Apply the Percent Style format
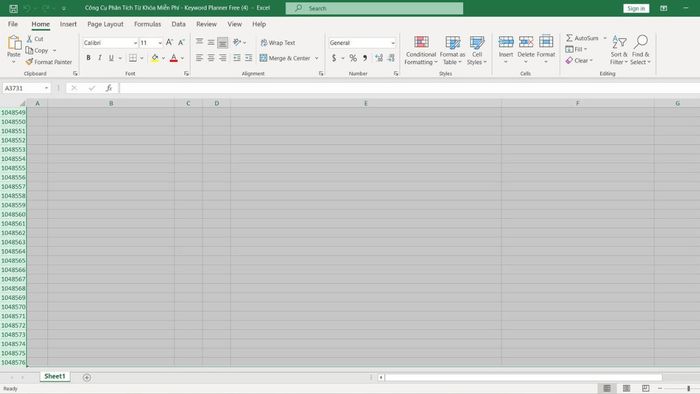Image resolution: width=700 pixels, height=394 pixels. (353, 58)
